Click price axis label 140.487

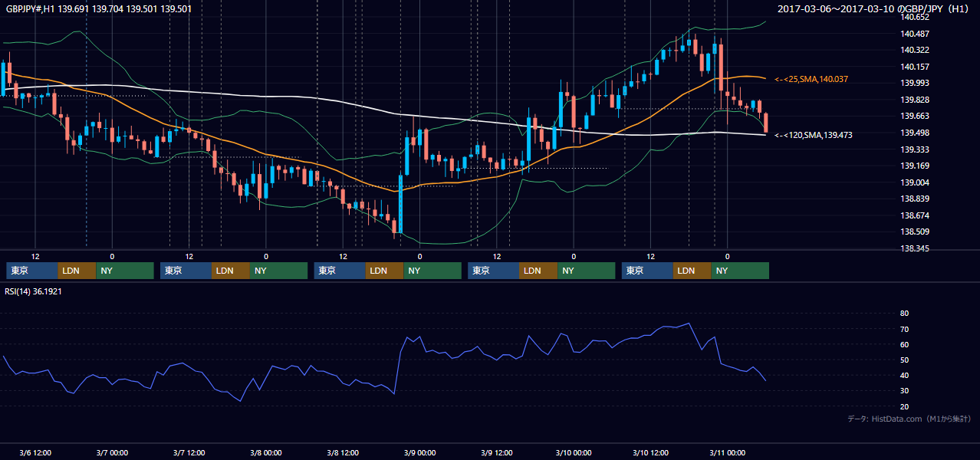point(915,34)
